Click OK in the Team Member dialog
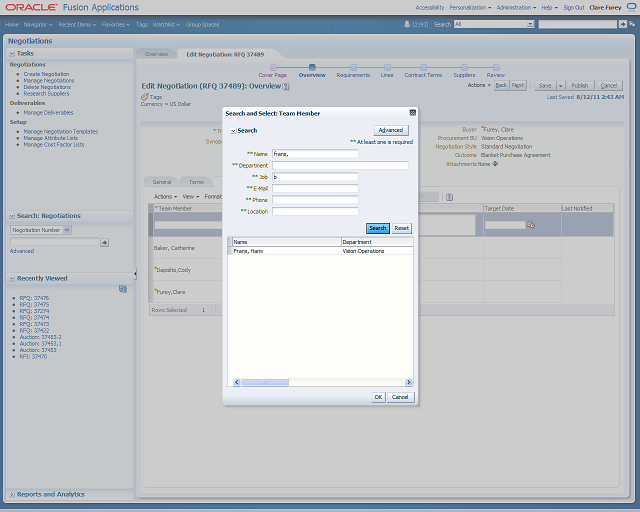 click(x=378, y=397)
